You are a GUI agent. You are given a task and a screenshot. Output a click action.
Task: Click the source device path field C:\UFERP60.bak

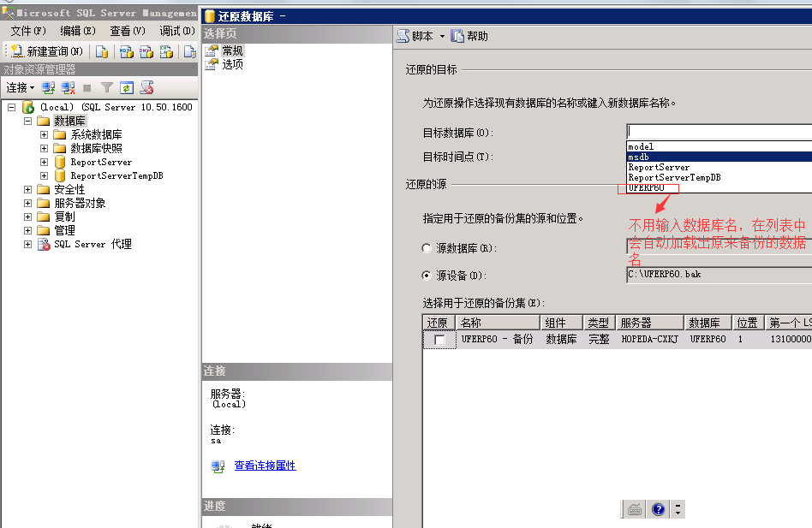pos(719,275)
